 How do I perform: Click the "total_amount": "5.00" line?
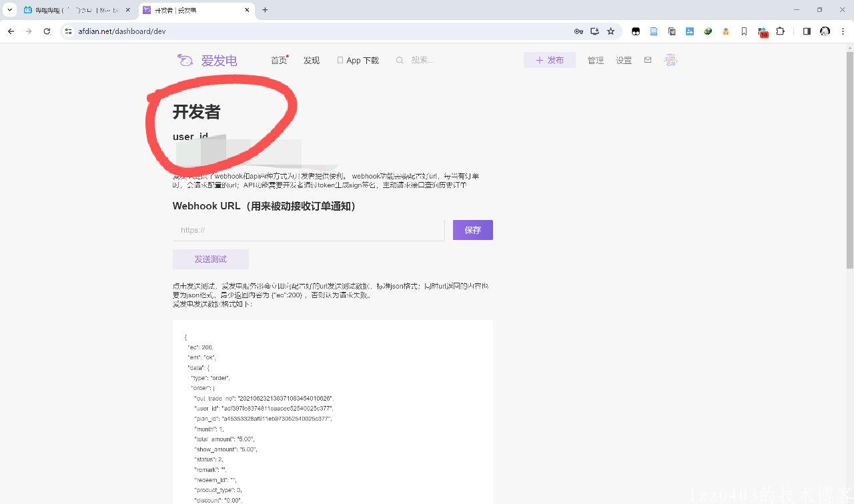coord(224,439)
